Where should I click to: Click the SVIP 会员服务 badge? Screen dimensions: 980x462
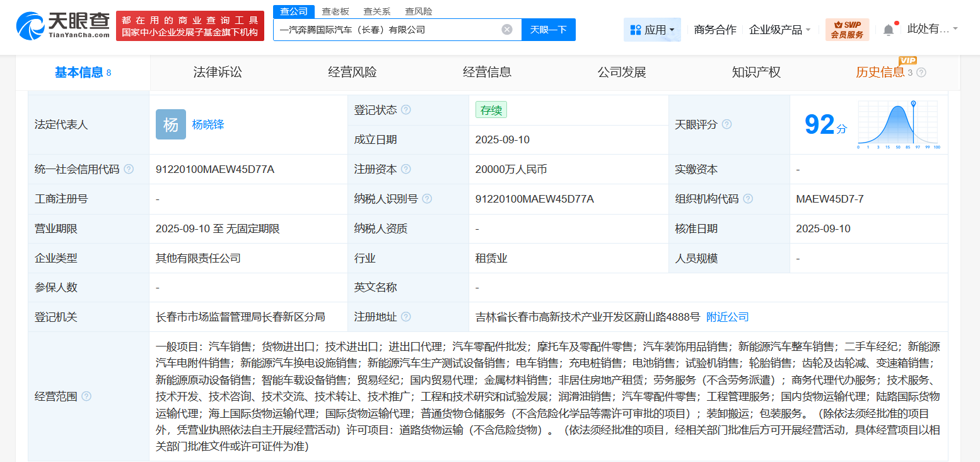[x=847, y=29]
